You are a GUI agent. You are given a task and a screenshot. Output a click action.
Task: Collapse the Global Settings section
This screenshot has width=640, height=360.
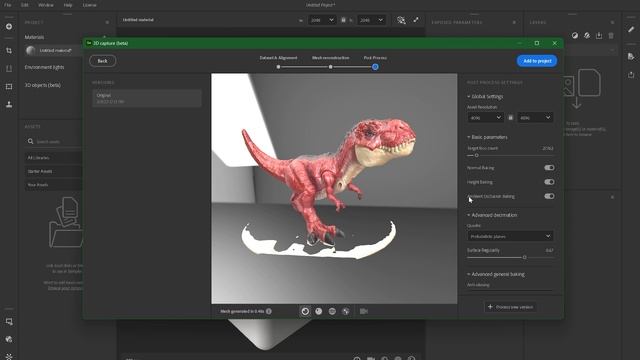tap(485, 97)
